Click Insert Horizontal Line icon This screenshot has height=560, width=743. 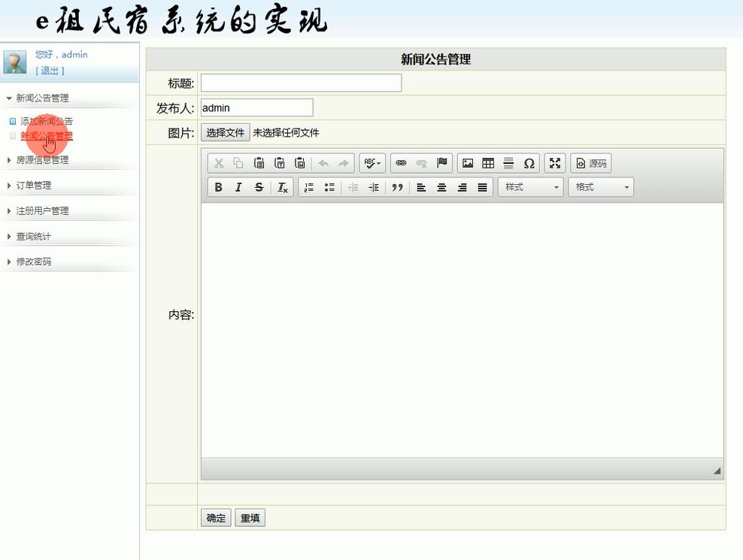tap(508, 163)
